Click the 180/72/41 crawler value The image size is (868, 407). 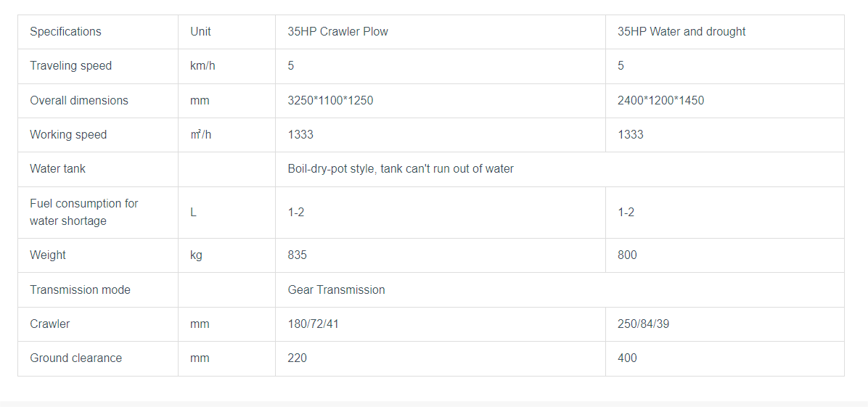click(x=313, y=324)
